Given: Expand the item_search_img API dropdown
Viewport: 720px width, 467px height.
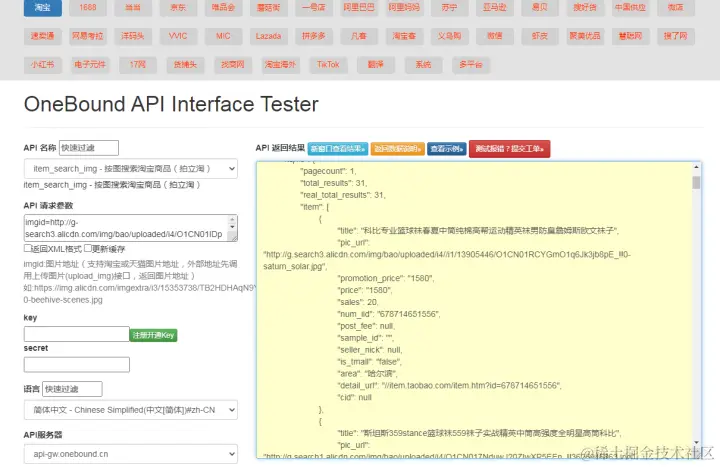Looking at the screenshot, I should pos(130,169).
